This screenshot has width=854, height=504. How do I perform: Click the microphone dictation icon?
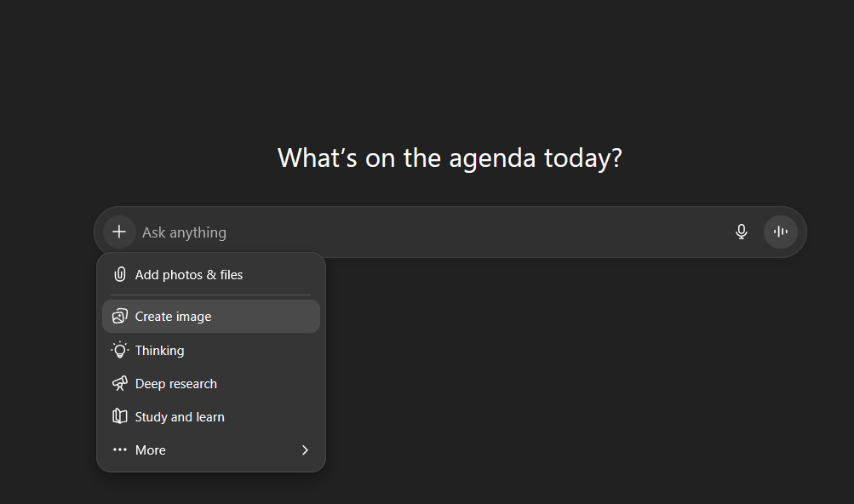point(742,232)
